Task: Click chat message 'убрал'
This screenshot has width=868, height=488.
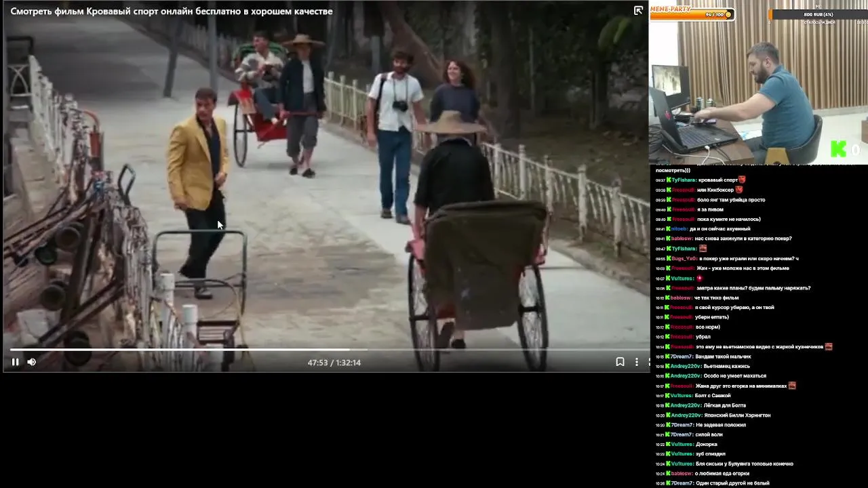Action: tap(703, 337)
